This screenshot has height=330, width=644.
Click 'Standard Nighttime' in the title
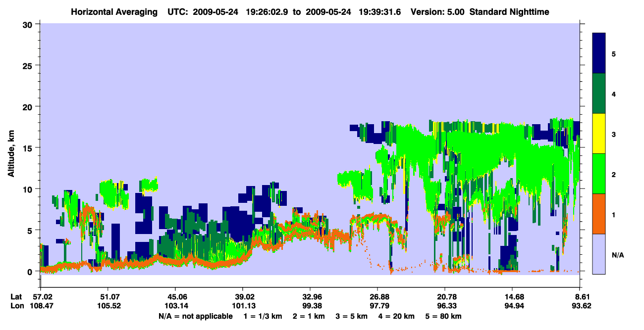(509, 11)
